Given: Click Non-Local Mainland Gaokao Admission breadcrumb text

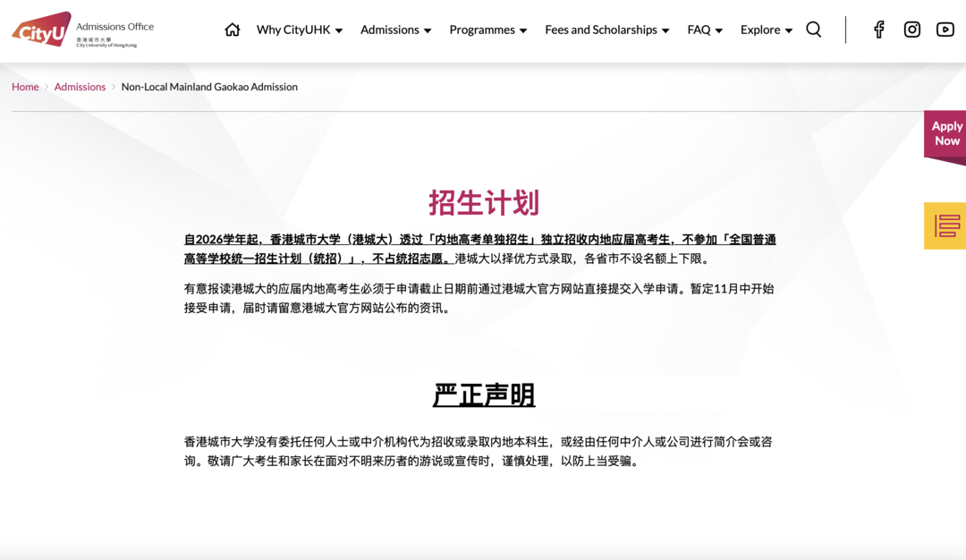Looking at the screenshot, I should click(x=209, y=87).
